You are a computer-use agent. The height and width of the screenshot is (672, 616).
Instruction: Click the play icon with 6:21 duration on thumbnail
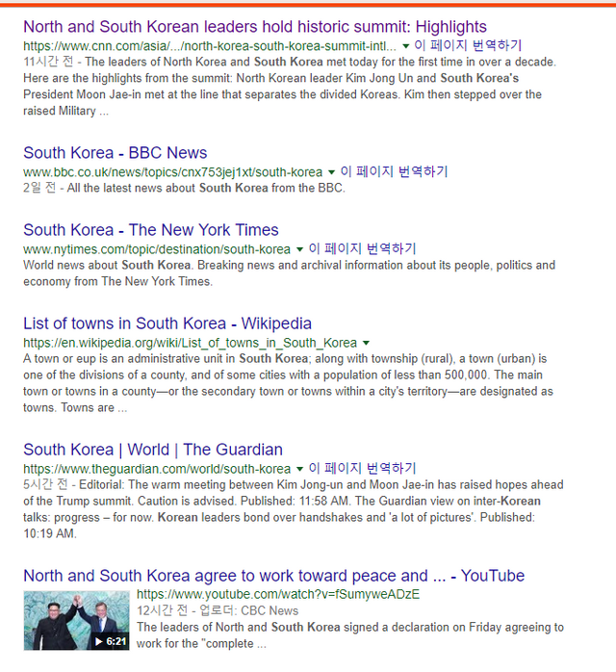click(x=111, y=641)
